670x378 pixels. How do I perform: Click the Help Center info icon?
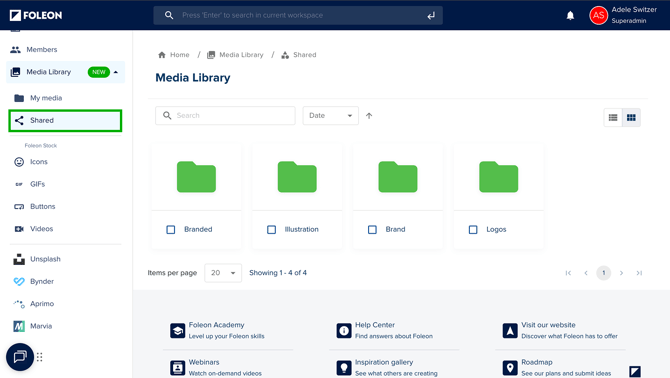tap(344, 331)
